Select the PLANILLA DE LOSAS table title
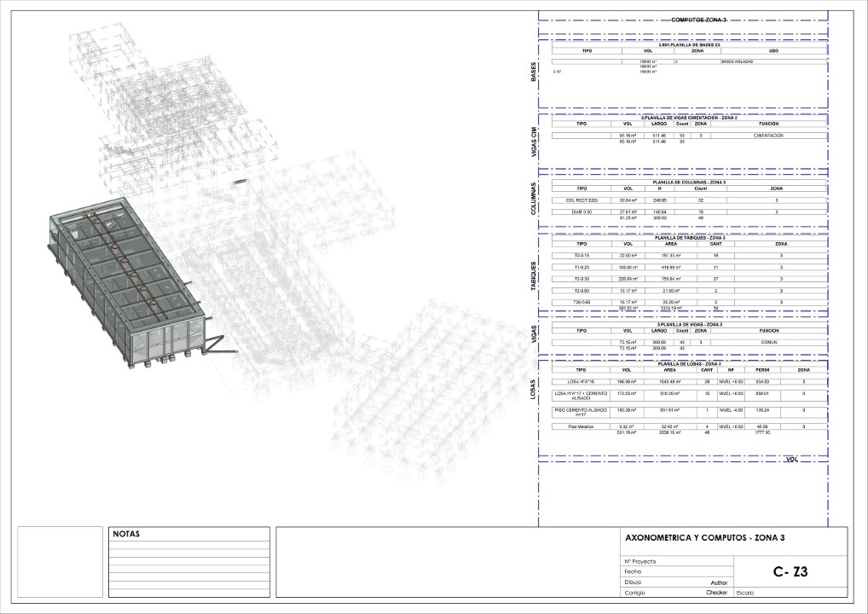 [x=688, y=363]
